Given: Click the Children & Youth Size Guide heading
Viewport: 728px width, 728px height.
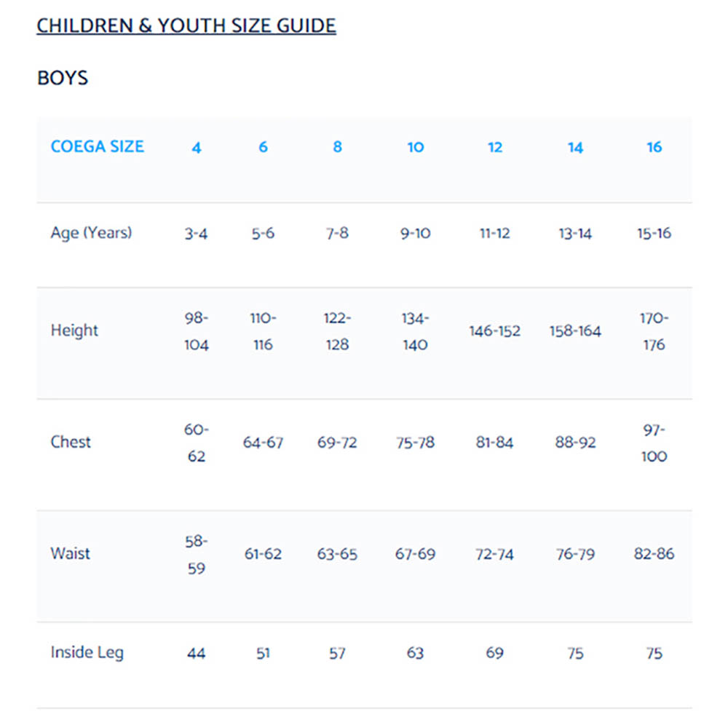Looking at the screenshot, I should pyautogui.click(x=186, y=25).
